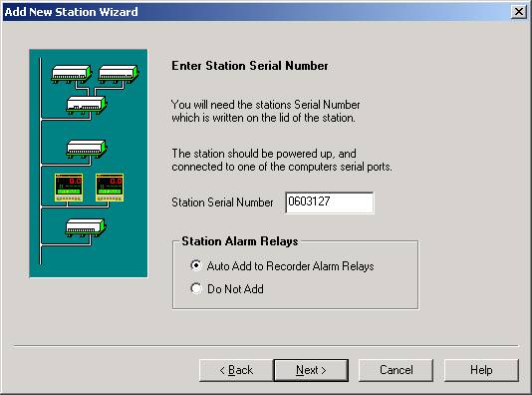The height and width of the screenshot is (395, 532).
Task: Click the Add New Station Wizard title
Action: tap(72, 12)
